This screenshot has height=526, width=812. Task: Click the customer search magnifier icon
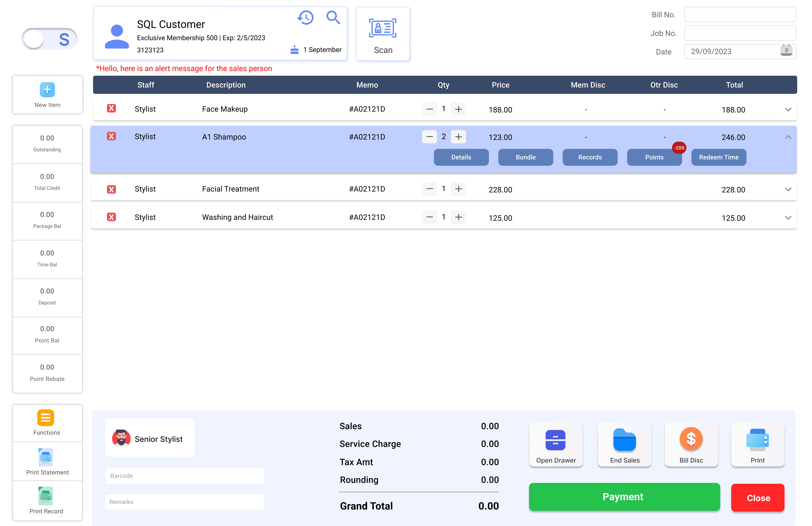333,17
